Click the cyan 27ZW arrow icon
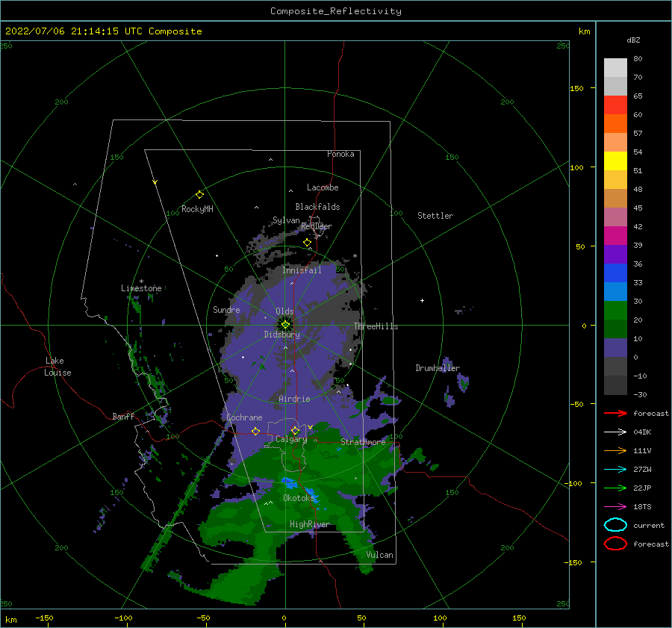 (615, 470)
